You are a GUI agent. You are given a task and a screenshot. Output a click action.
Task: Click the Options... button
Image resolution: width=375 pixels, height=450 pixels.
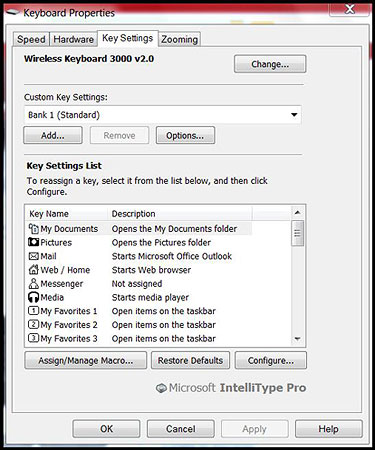click(185, 135)
